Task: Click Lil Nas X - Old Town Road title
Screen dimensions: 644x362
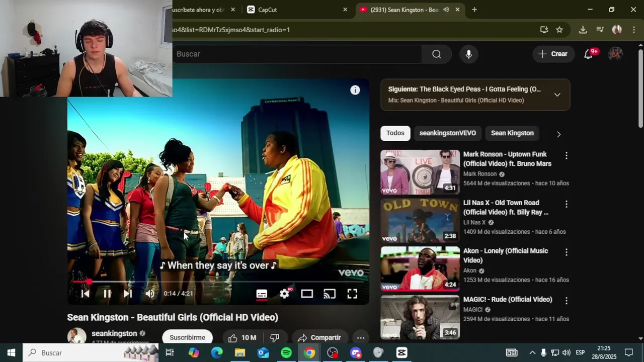Action: [x=506, y=207]
